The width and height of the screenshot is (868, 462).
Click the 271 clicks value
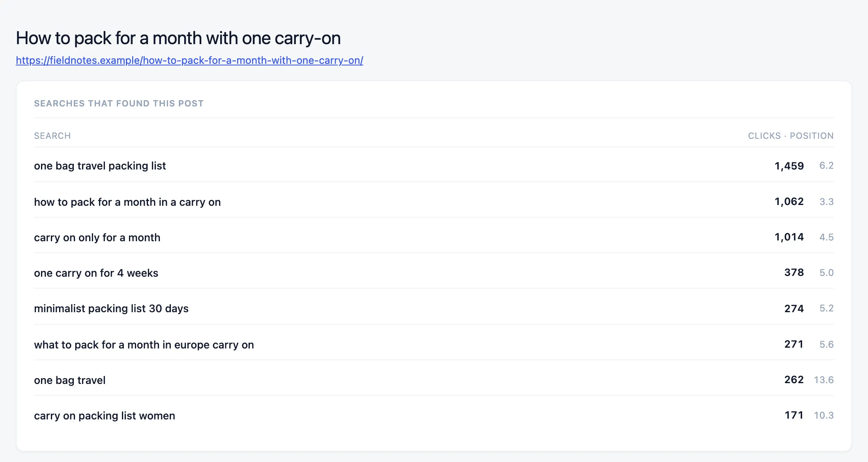pos(794,345)
